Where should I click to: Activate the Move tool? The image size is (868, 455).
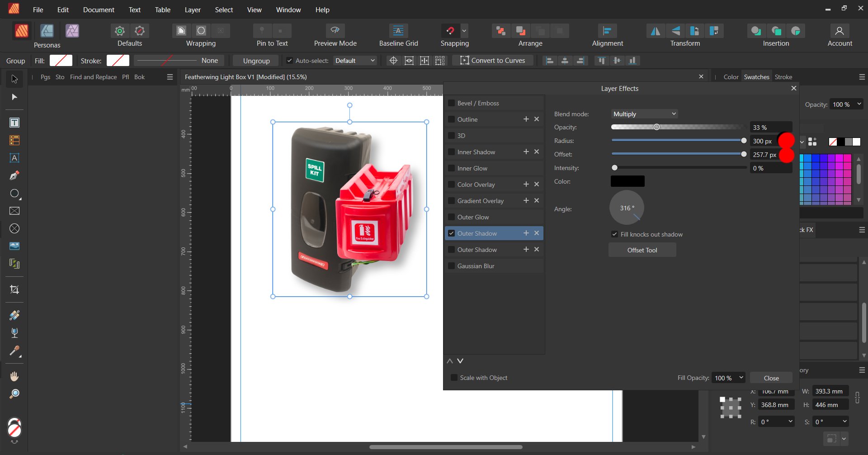tap(14, 79)
